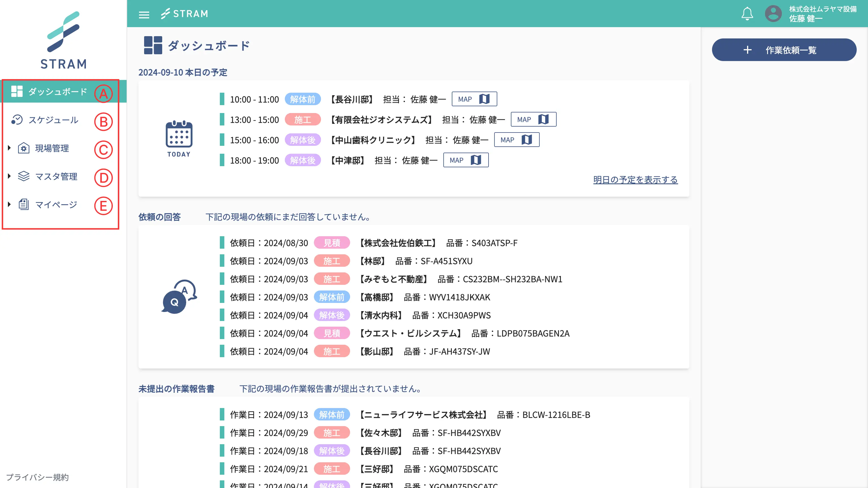This screenshot has width=868, height=488.
Task: Click the 作業依頼一覧 button
Action: [784, 50]
